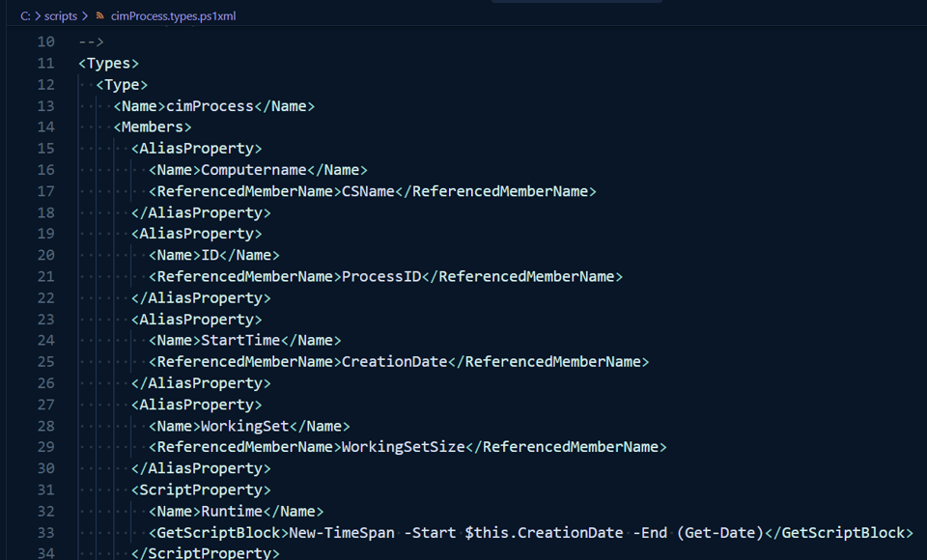
Task: Click '$this.CreationDate' in the script block
Action: 544,533
